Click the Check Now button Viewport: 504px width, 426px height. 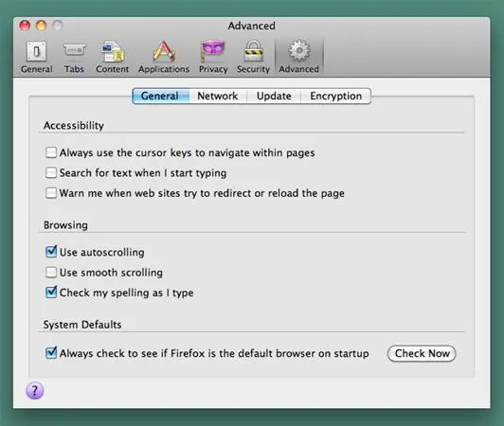click(422, 353)
